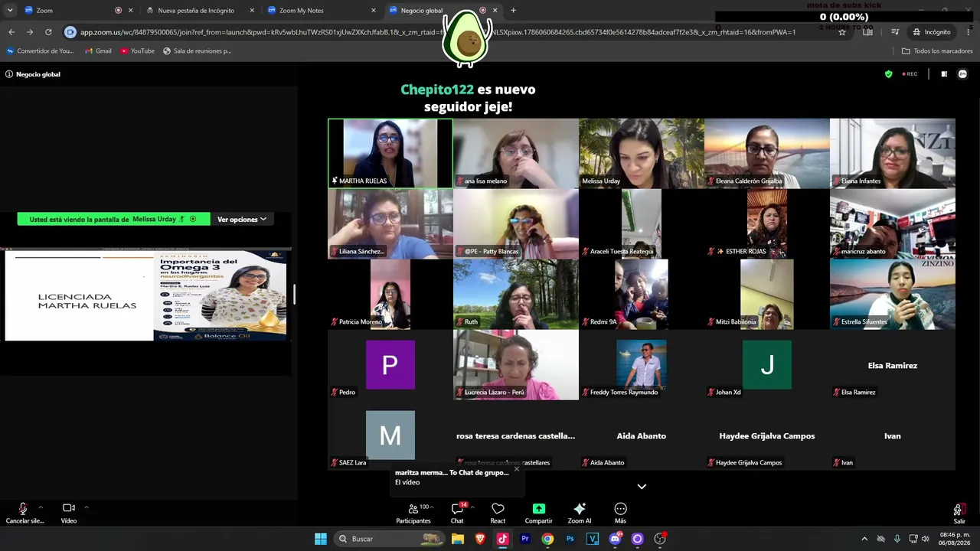Go forward in browser history
980x551 pixels.
click(x=30, y=32)
